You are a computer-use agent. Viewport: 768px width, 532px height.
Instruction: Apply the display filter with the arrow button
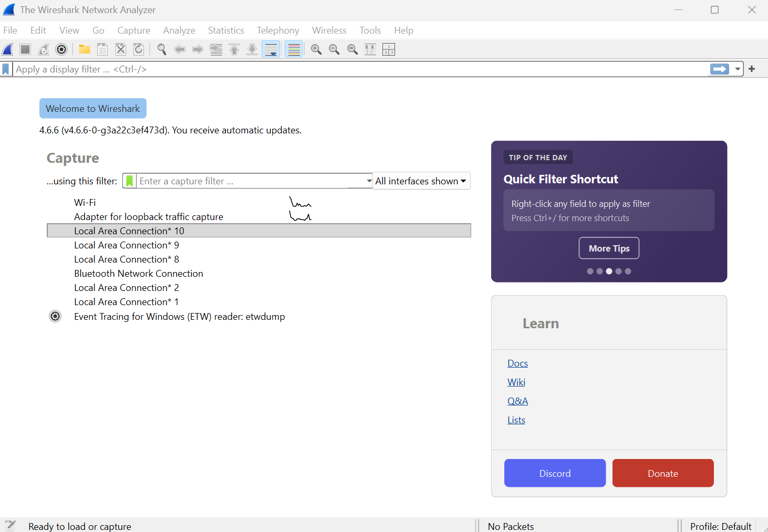pos(720,69)
